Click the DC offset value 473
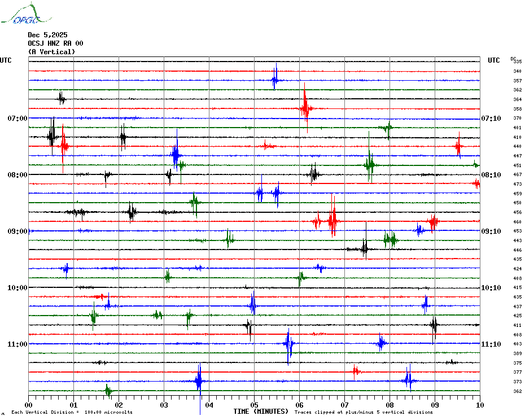 517,184
